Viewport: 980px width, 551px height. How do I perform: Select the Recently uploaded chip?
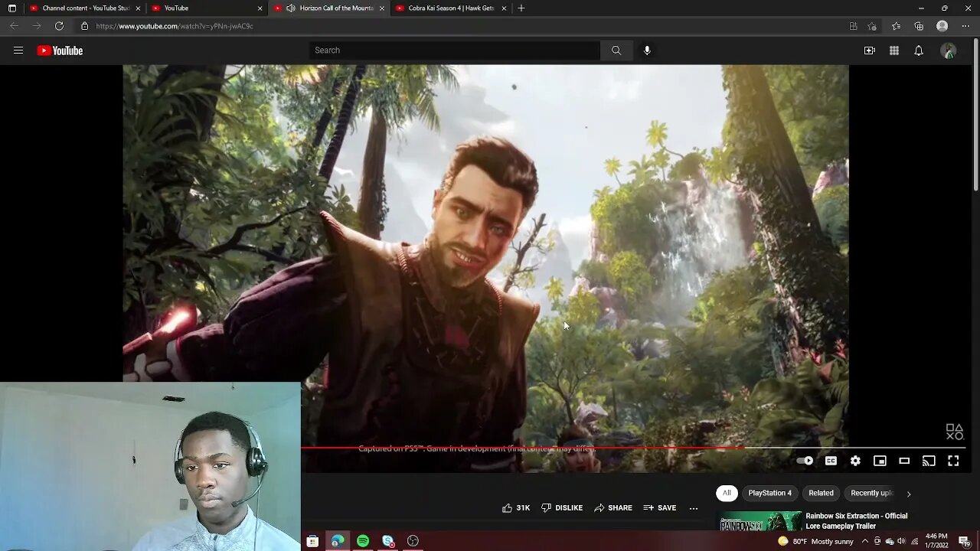(x=871, y=493)
